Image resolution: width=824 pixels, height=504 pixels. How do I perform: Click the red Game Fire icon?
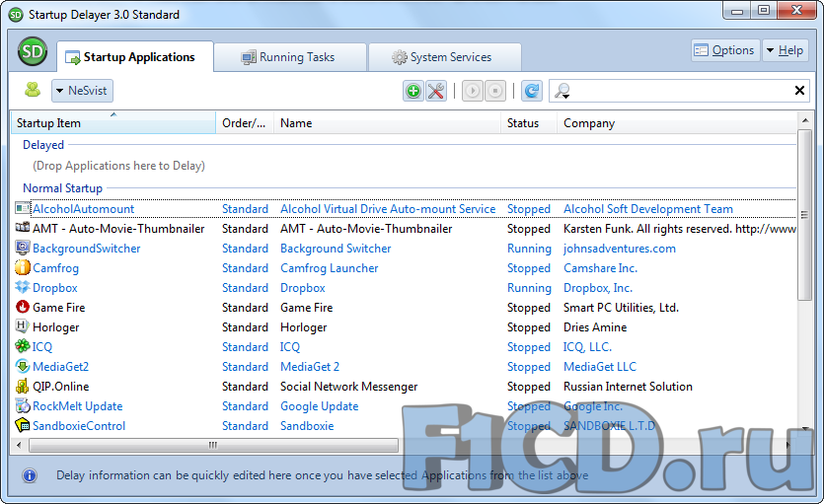pyautogui.click(x=23, y=307)
